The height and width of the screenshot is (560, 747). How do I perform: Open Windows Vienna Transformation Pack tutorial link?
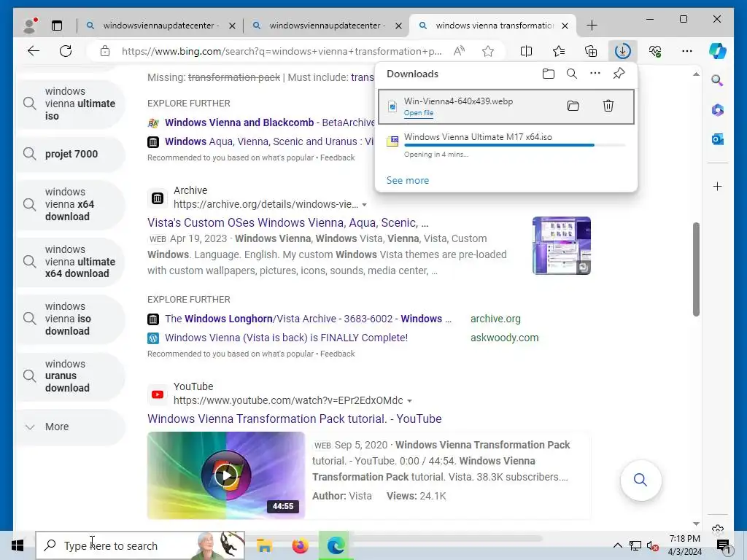coord(295,419)
